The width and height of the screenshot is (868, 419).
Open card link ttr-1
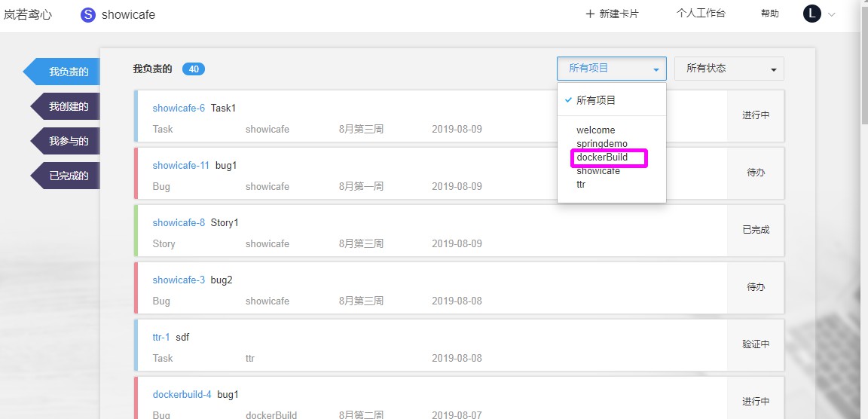161,337
